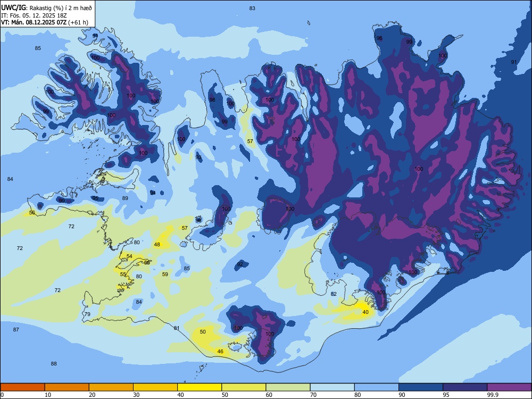Click the '88' value over the southwest ocean

[x=54, y=364]
